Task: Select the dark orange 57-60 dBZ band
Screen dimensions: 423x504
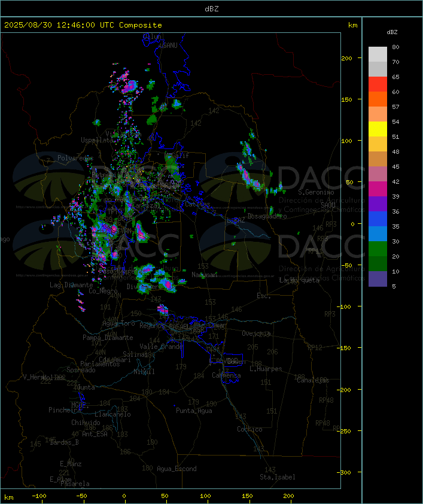Action: click(x=378, y=99)
